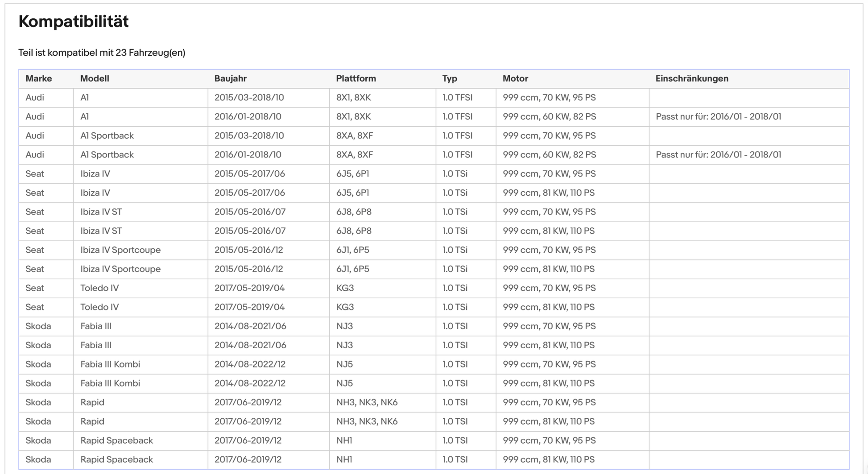868x474 pixels.
Task: Click the "Marke" column header
Action: 38,78
